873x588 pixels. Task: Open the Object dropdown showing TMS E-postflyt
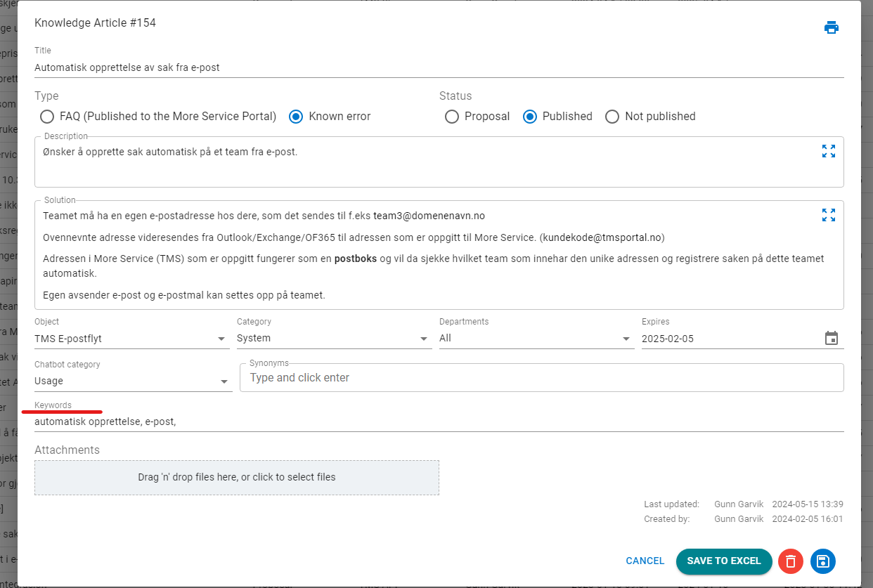tap(131, 339)
